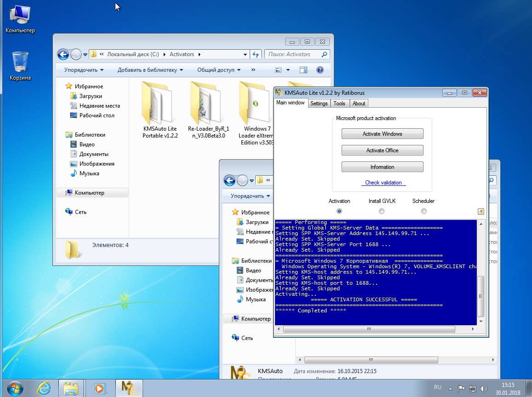Click the help icon in the Explorer toolbar
This screenshot has width=532, height=397.
[x=320, y=70]
